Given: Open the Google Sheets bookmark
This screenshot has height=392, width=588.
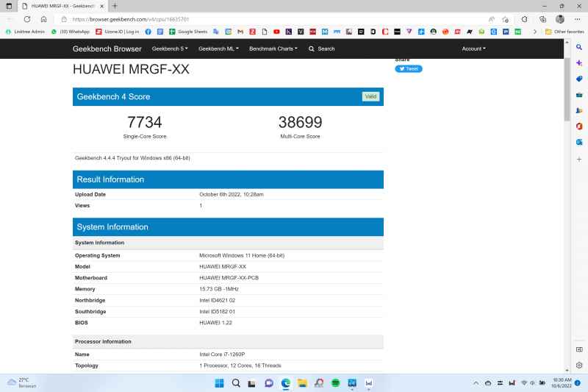Looking at the screenshot, I should 188,32.
